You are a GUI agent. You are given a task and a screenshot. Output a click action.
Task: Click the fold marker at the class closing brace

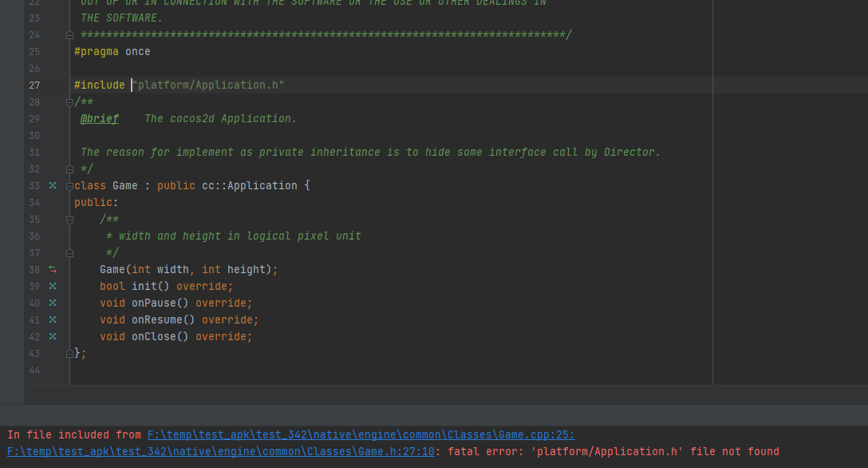pos(69,353)
